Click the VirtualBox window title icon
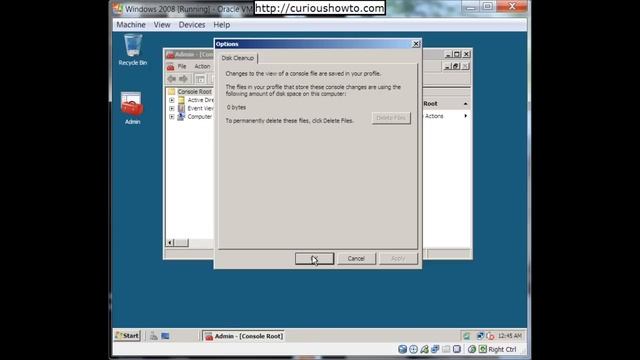 point(118,8)
